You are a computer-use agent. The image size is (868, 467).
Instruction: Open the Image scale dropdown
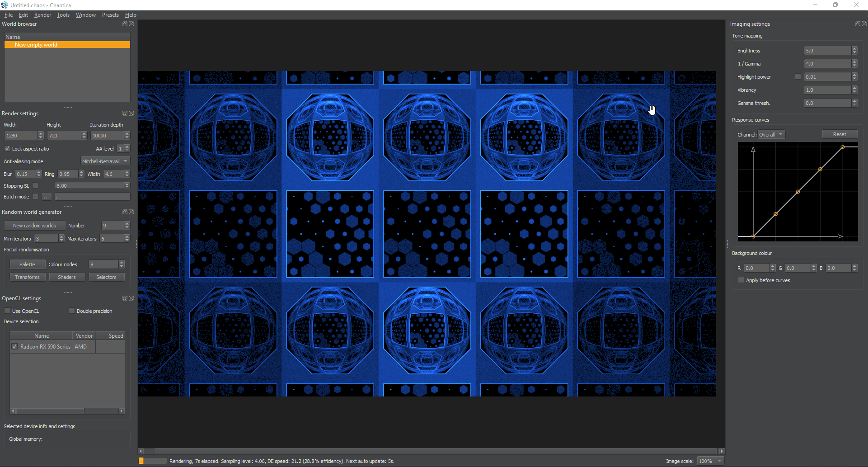coord(710,461)
